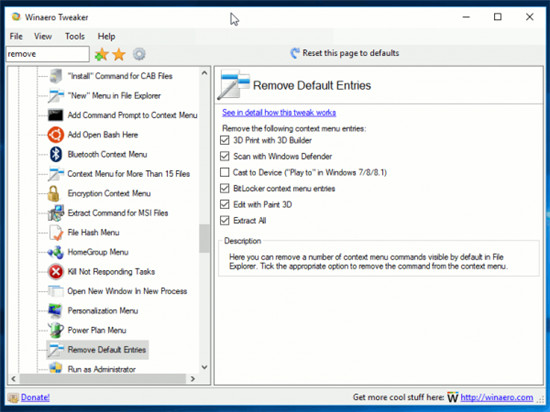550x412 pixels.
Task: Select Open New Window In New Process
Action: pyautogui.click(x=127, y=291)
